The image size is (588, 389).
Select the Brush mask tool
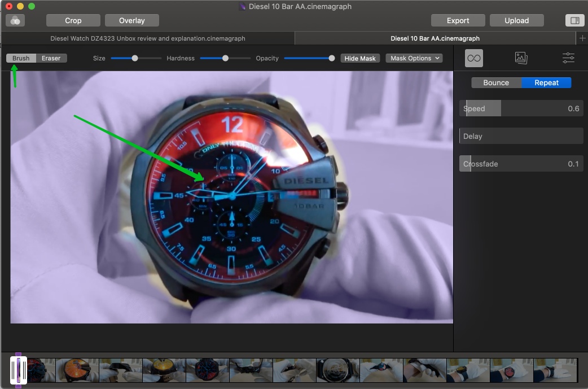click(x=21, y=58)
